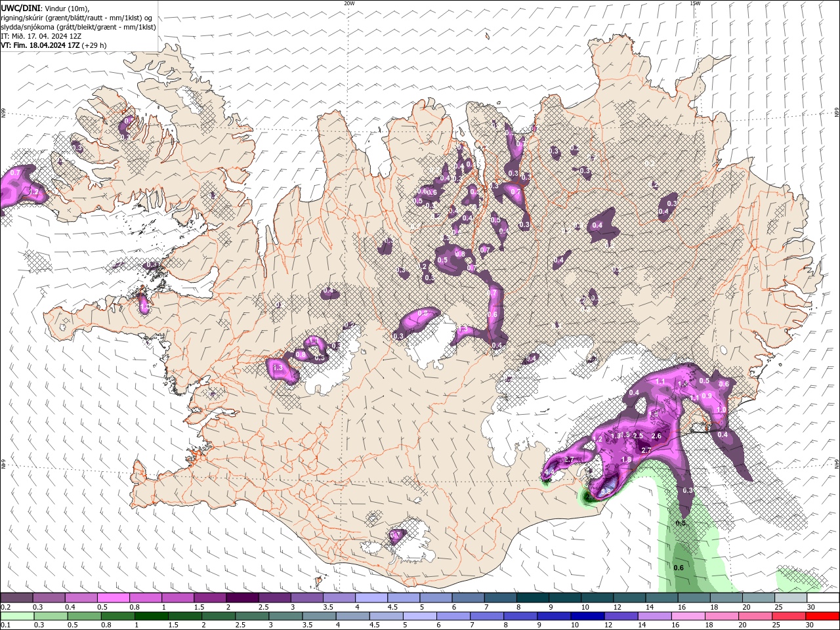Screen dimensions: 840x630
Task: Pick the deep navy 10–12 rain scale swatch
Action: pyautogui.click(x=587, y=616)
